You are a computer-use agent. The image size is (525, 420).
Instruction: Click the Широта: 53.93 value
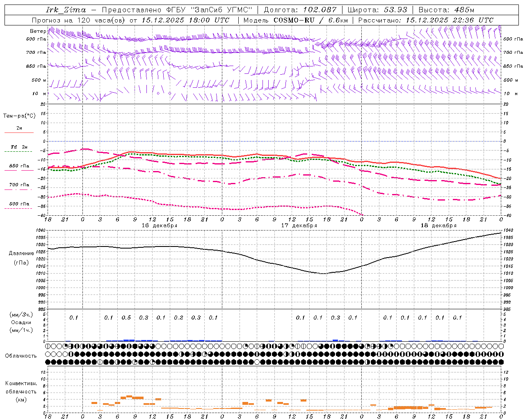pyautogui.click(x=378, y=10)
